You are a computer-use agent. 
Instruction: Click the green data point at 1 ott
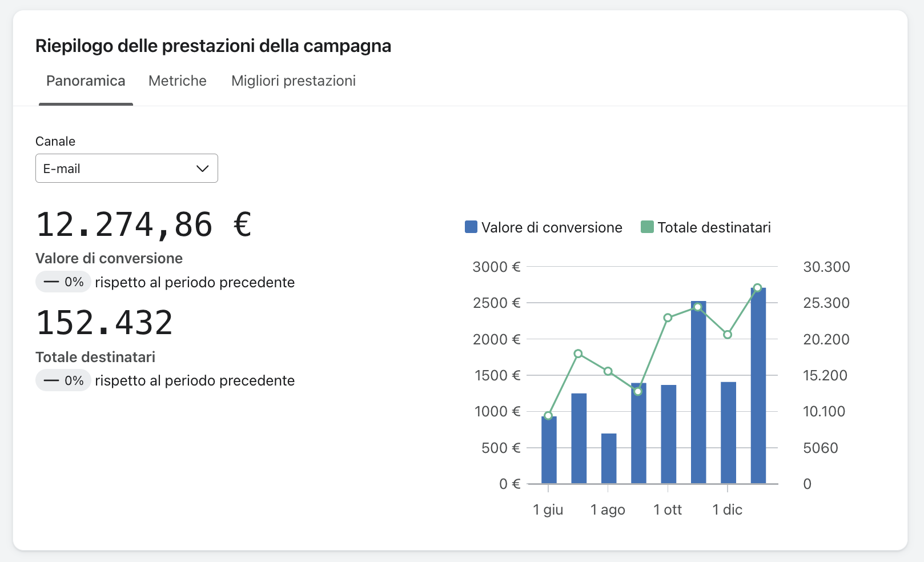pos(668,318)
